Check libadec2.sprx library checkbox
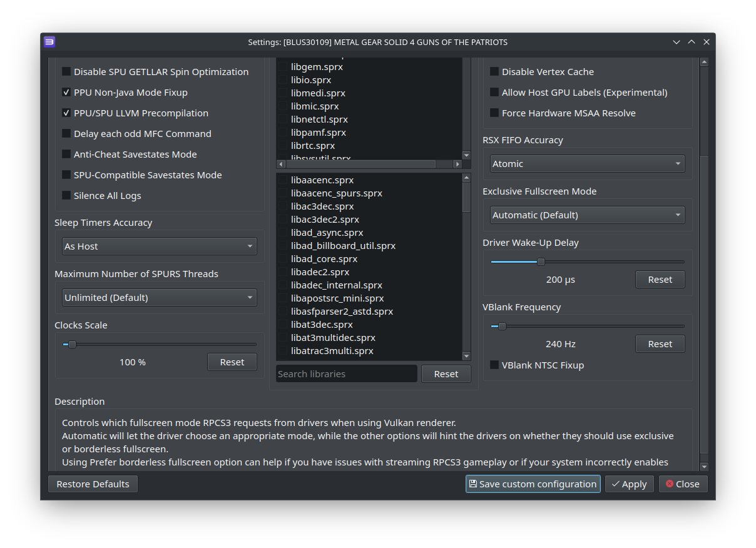The height and width of the screenshot is (548, 756). click(x=283, y=272)
